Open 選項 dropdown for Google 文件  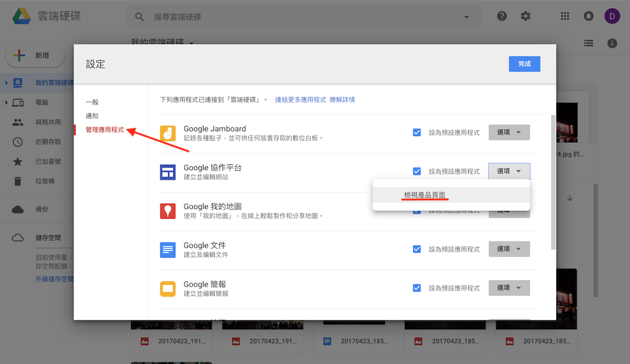[509, 249]
